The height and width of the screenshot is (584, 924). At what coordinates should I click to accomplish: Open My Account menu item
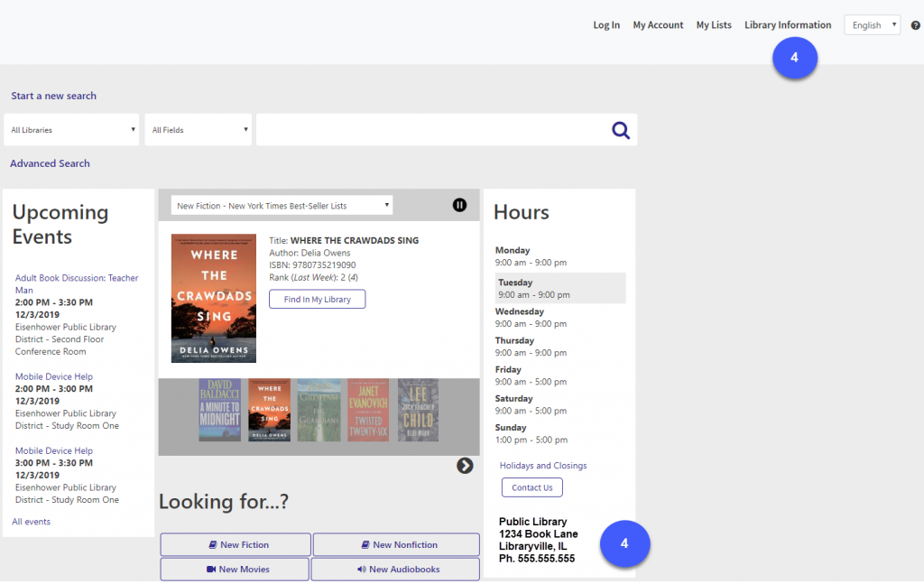658,24
